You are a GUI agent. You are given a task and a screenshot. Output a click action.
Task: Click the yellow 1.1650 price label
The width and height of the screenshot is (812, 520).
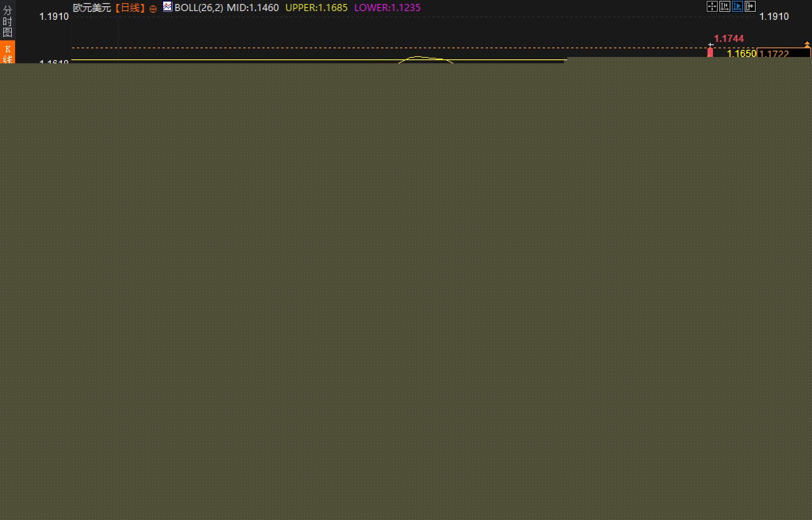tap(741, 53)
